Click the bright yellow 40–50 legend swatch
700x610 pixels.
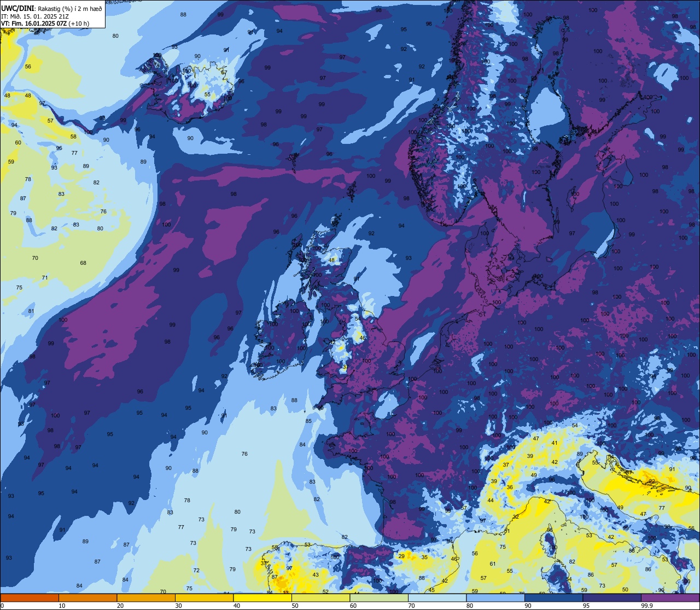click(x=262, y=598)
